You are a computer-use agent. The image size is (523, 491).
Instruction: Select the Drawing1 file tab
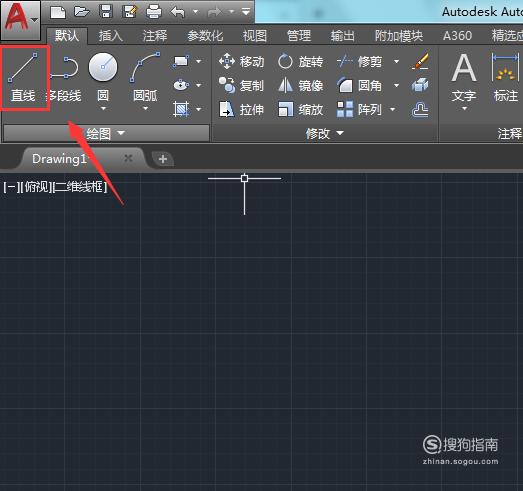82,159
